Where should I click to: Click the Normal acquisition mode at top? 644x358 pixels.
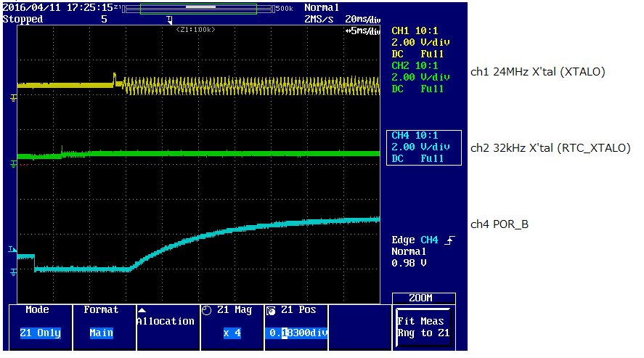(x=322, y=8)
